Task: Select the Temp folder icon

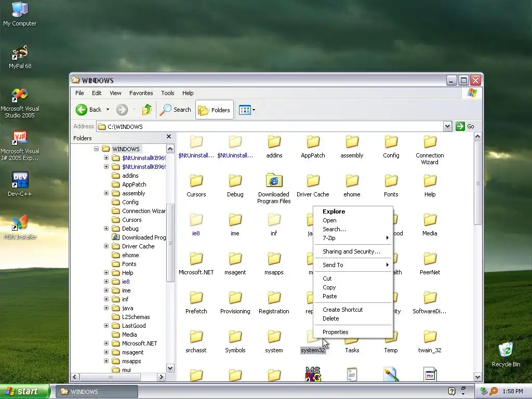Action: click(x=391, y=342)
